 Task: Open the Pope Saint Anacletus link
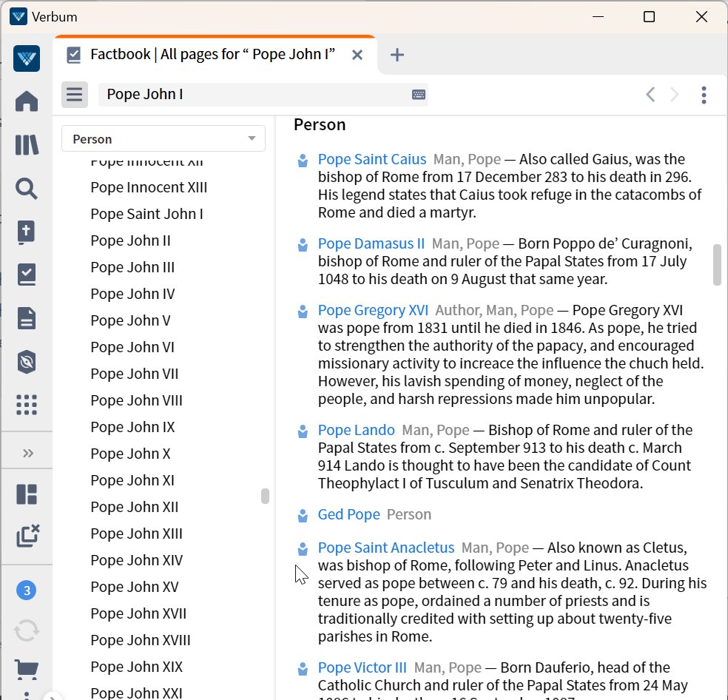385,548
